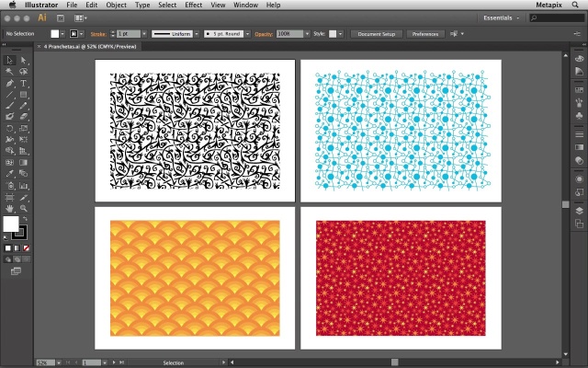Open the 5 pt. Round brush dropdown
Image resolution: width=588 pixels, height=368 pixels.
[x=247, y=34]
